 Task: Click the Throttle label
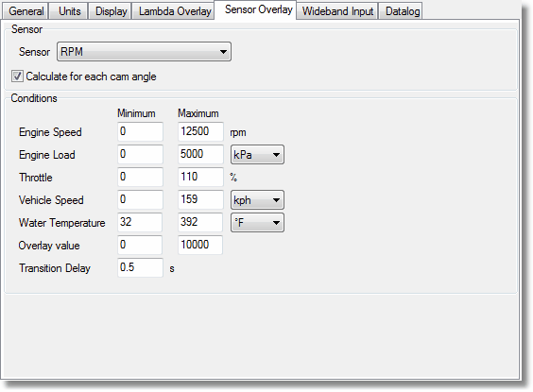click(x=36, y=178)
